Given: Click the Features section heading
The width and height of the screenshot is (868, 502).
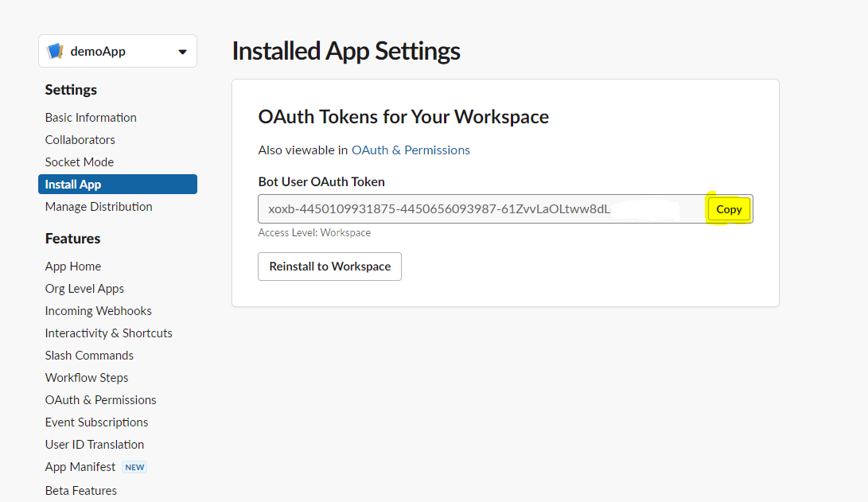Looking at the screenshot, I should tap(72, 239).
